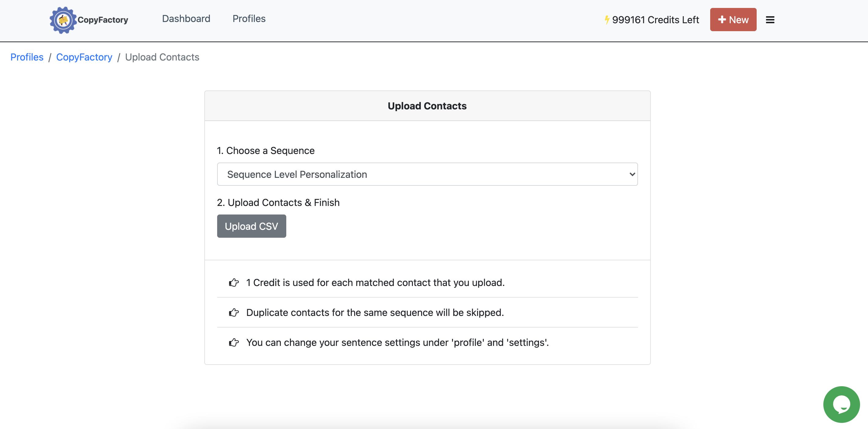This screenshot has width=868, height=429.
Task: Click the Upload Contacts card heading
Action: point(427,106)
